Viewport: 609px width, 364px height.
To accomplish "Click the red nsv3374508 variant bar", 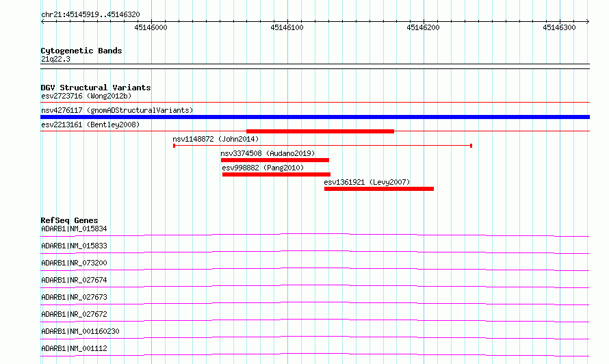I will [275, 160].
